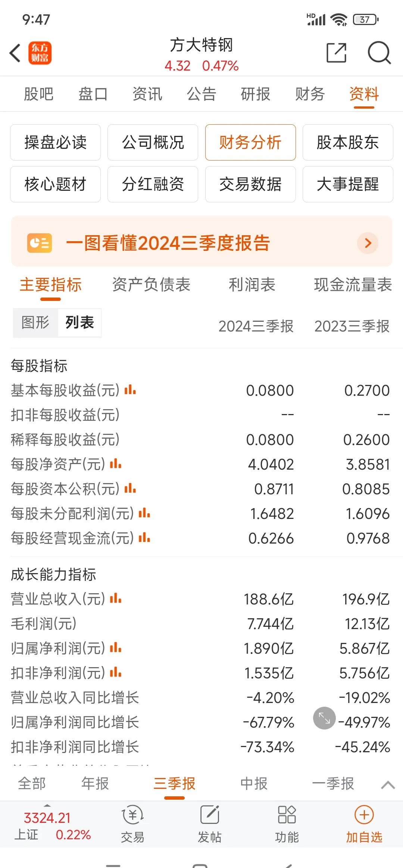The width and height of the screenshot is (403, 868).
Task: Tap the report pie-chart icon in banner
Action: click(40, 243)
